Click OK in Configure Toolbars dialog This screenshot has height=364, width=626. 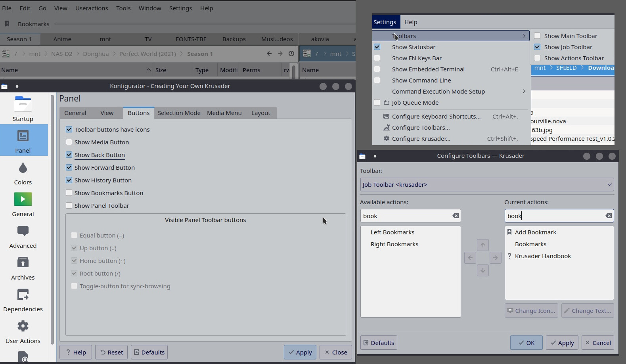(x=526, y=343)
